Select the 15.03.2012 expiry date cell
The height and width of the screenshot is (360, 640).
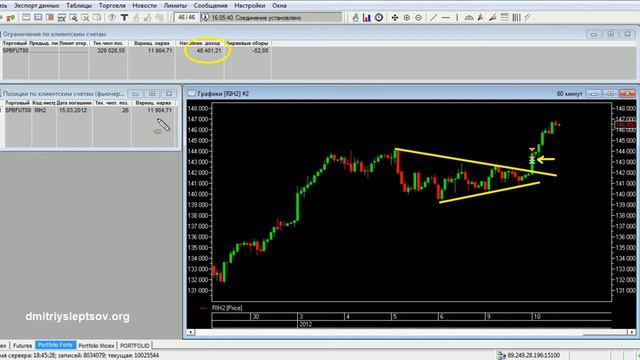[x=75, y=110]
